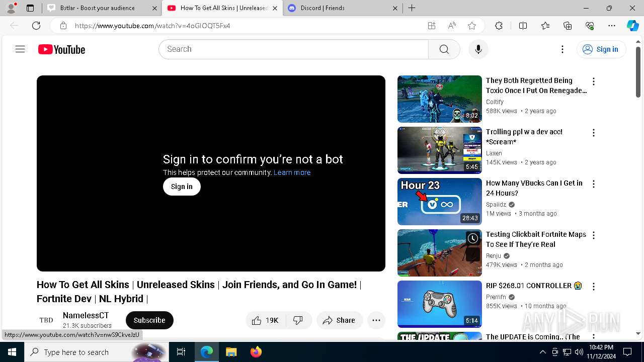The width and height of the screenshot is (644, 362).
Task: Open Edge tab actions menu icon
Action: click(x=30, y=8)
